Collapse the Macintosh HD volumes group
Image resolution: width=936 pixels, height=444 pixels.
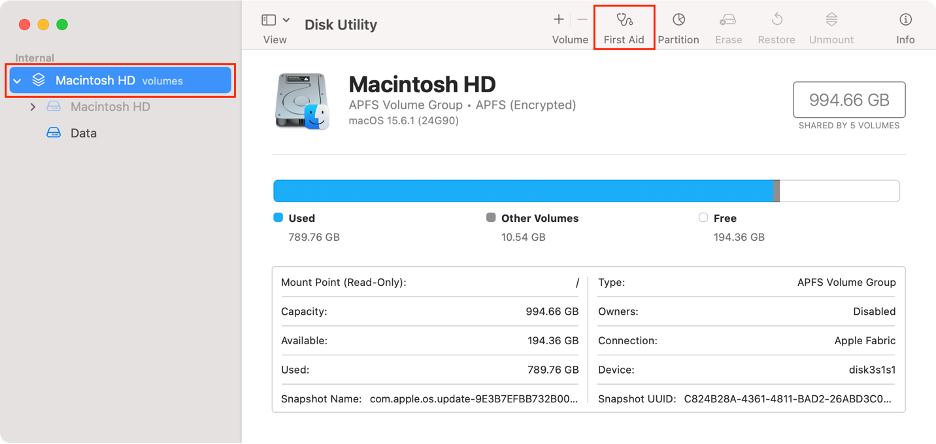(17, 80)
